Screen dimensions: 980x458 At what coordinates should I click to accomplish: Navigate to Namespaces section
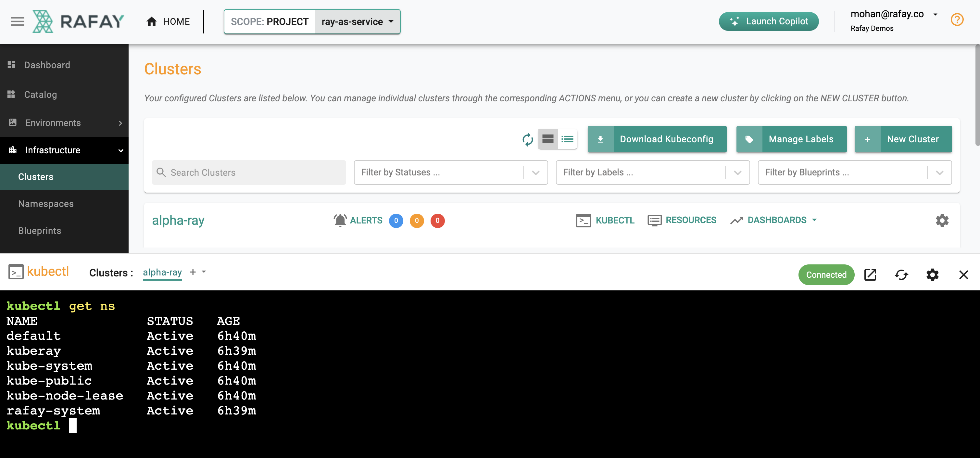pyautogui.click(x=46, y=204)
